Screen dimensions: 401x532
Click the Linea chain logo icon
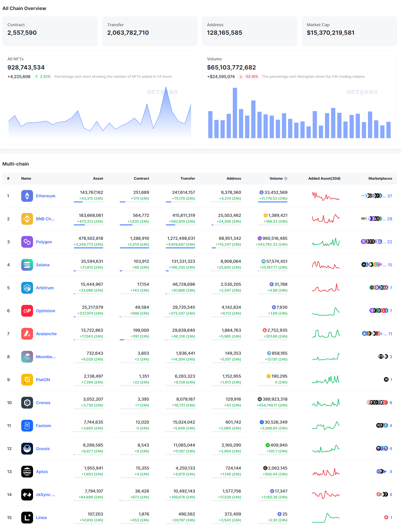click(x=27, y=518)
